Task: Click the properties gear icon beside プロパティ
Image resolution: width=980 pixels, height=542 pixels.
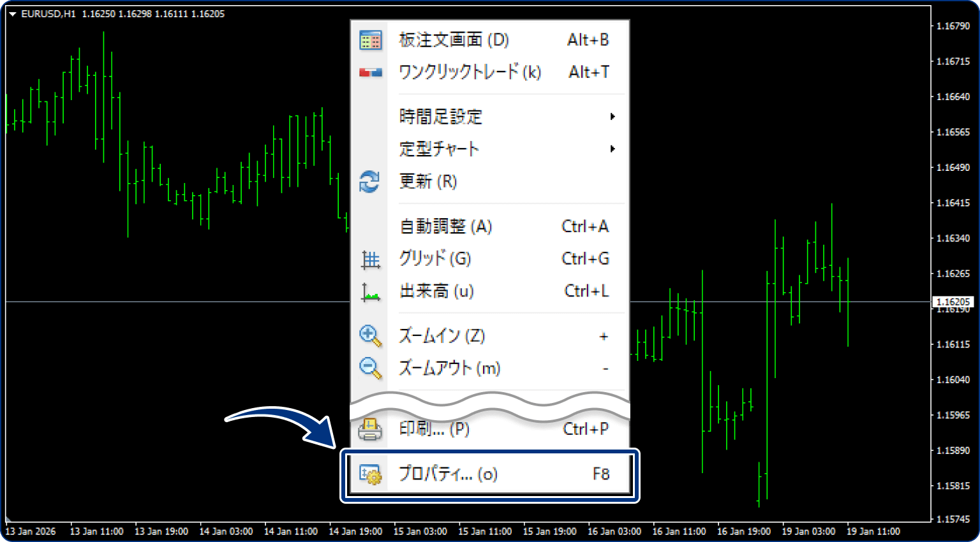Action: click(370, 474)
